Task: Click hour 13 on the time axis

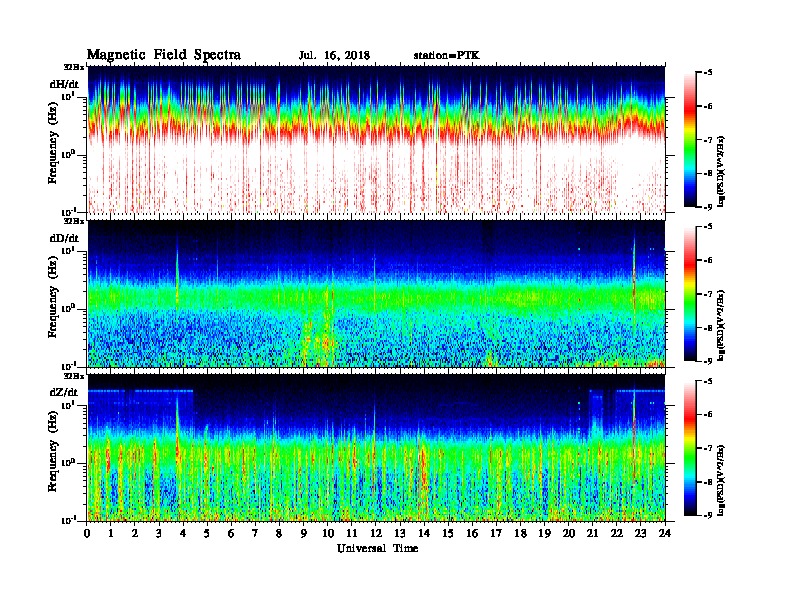Action: [400, 533]
